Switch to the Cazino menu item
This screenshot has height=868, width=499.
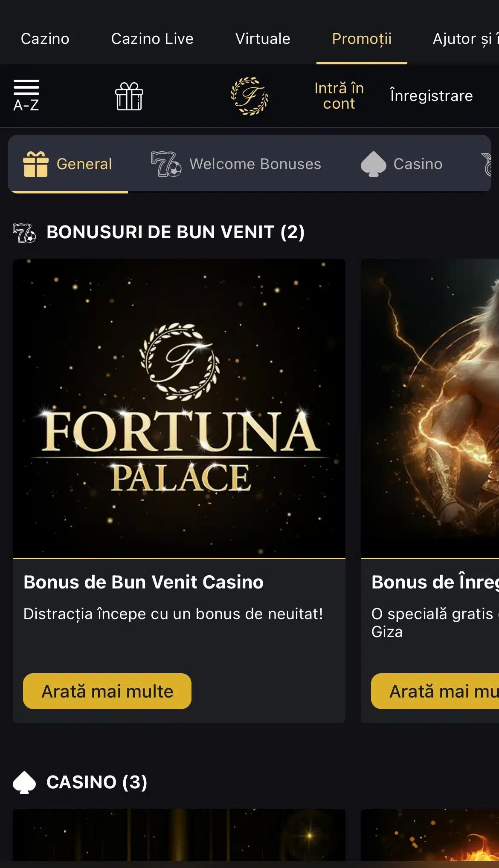click(45, 39)
